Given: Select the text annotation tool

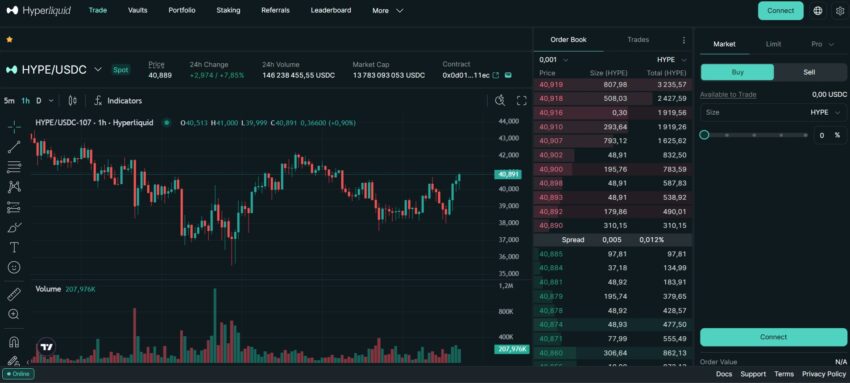Looking at the screenshot, I should tap(15, 248).
